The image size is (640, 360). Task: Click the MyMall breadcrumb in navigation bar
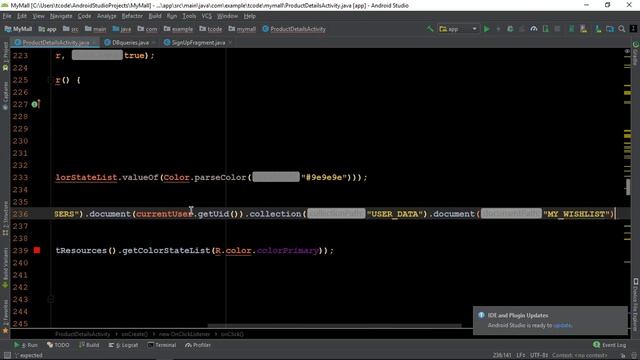[x=18, y=29]
